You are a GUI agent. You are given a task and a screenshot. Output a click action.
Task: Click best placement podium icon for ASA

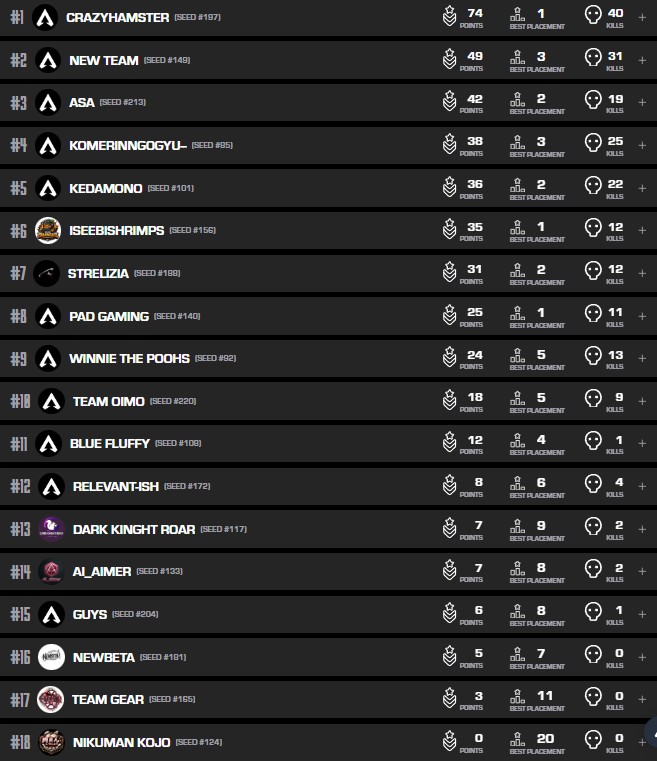(517, 102)
